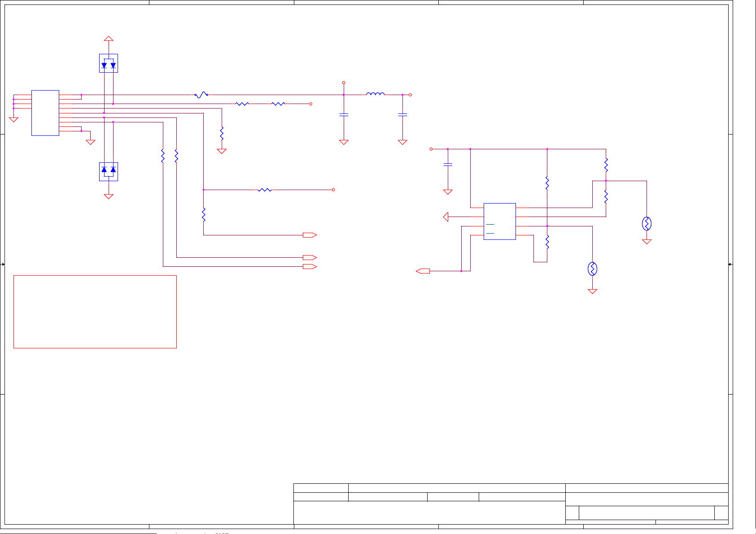Select the left-pointing triangle beside the IC
Screen dimensions: 756x534
[x=446, y=217]
